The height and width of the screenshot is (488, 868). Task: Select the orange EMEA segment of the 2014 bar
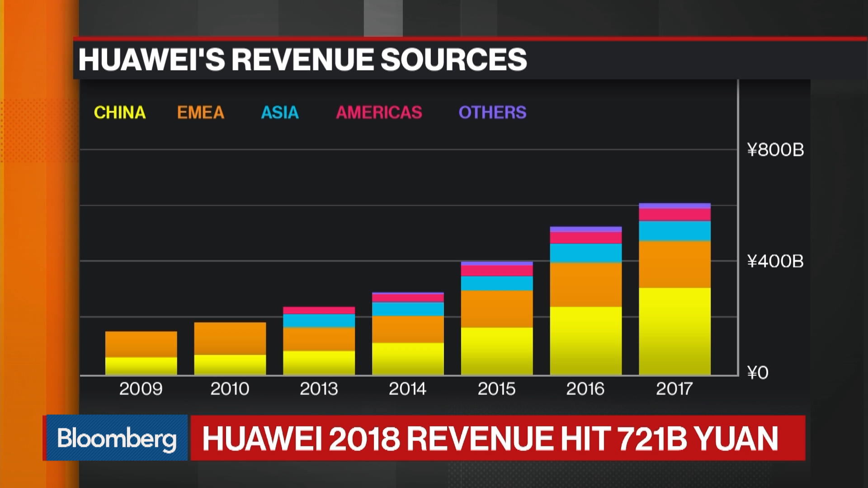pos(408,329)
